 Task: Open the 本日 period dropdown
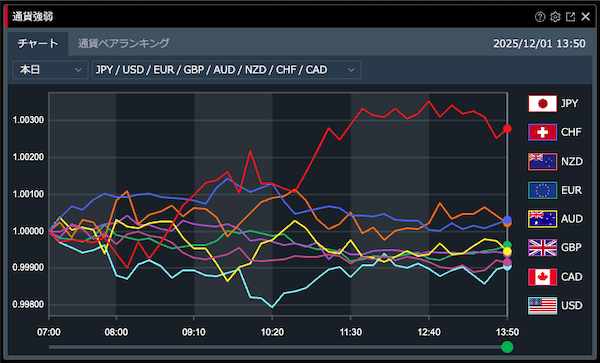(51, 70)
